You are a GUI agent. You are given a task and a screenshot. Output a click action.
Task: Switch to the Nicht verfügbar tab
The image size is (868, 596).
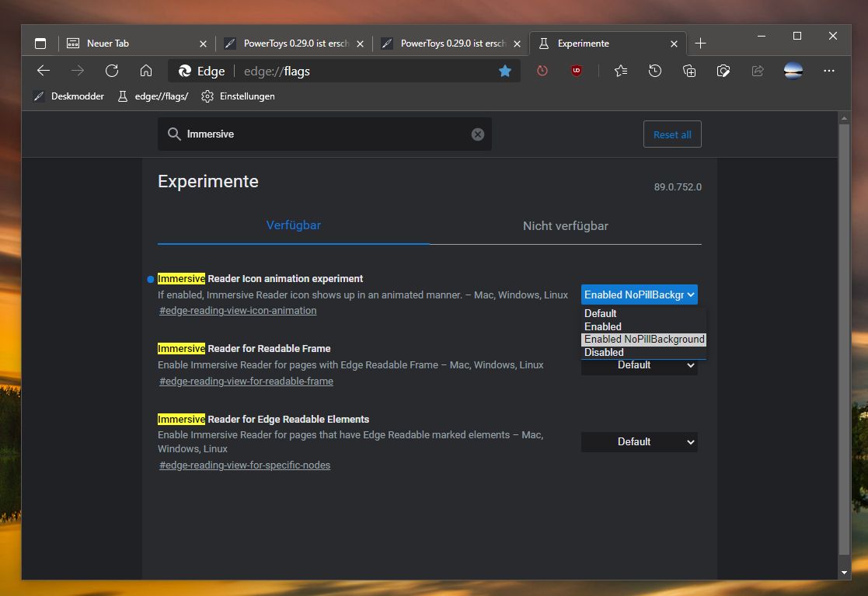[565, 226]
